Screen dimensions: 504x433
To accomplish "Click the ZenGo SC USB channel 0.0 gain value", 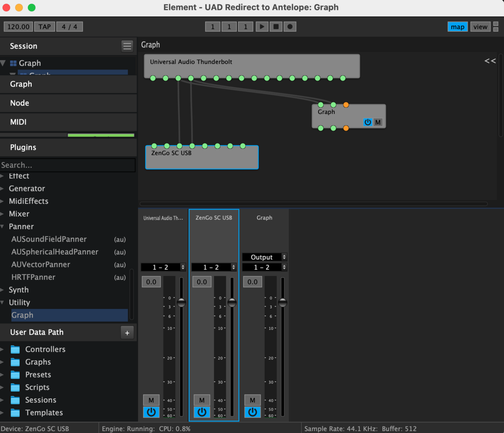I will (202, 282).
